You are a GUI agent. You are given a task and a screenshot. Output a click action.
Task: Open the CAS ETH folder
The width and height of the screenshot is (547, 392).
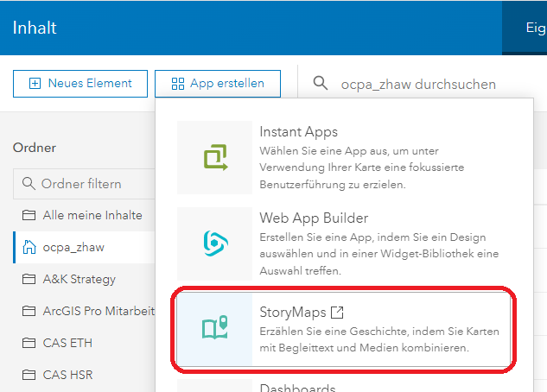click(x=67, y=343)
